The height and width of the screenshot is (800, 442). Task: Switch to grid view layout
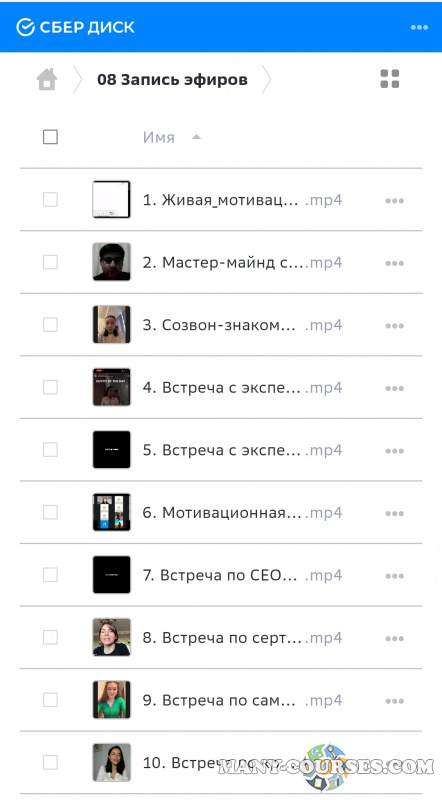(x=389, y=79)
